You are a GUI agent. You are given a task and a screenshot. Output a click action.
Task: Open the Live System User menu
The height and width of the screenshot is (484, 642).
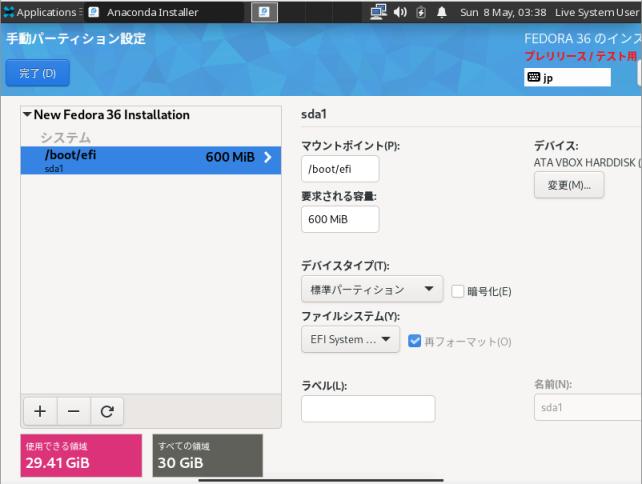click(597, 12)
